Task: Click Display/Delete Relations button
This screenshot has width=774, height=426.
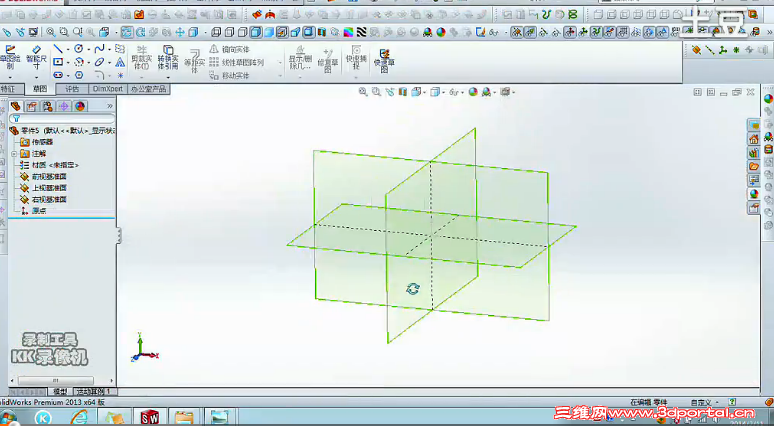Action: pos(300,59)
